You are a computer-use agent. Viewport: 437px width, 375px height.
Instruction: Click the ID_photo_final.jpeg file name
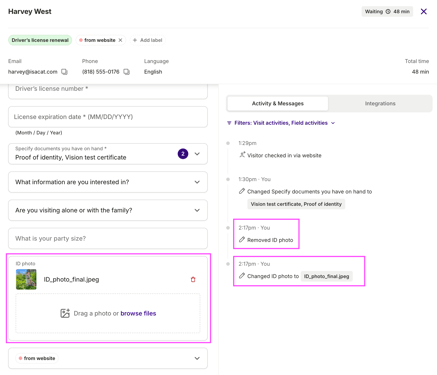coord(71,279)
